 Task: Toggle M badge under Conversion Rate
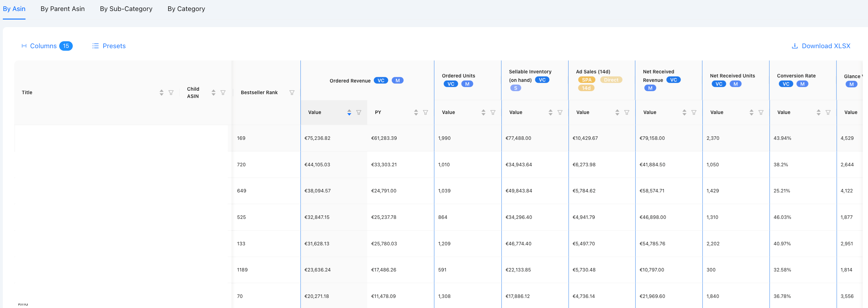(x=802, y=84)
